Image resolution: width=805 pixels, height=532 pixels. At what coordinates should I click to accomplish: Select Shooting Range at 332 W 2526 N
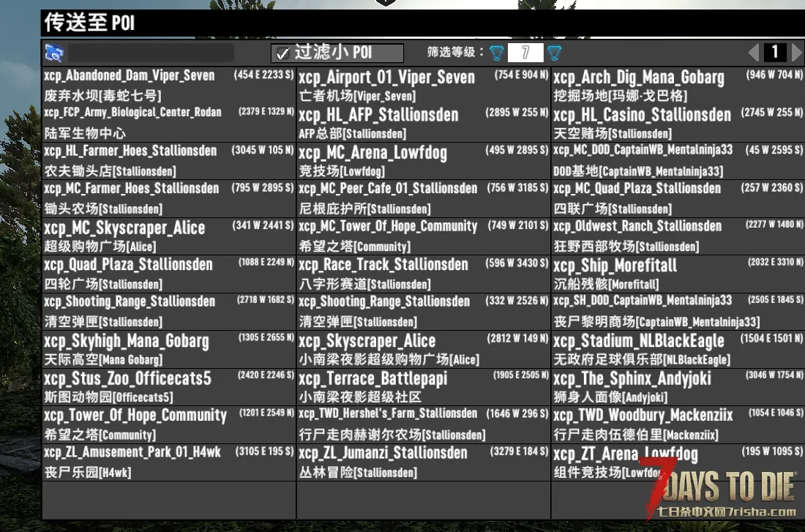[x=424, y=312]
